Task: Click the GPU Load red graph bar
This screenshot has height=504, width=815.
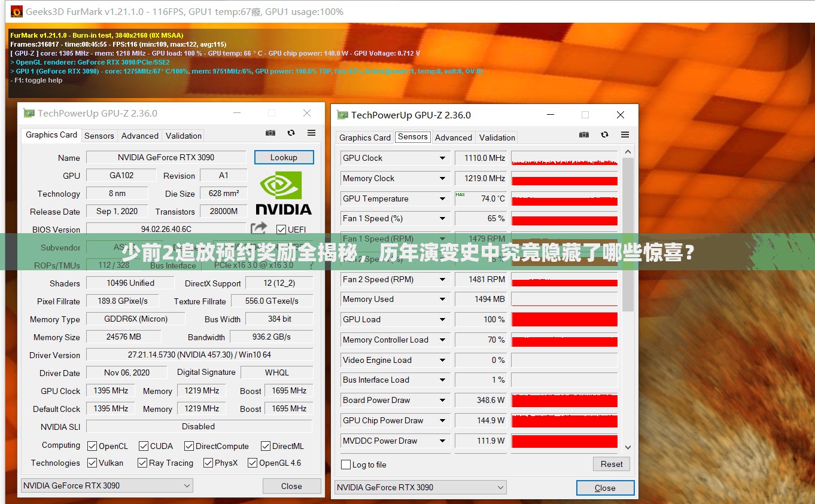Action: point(564,319)
